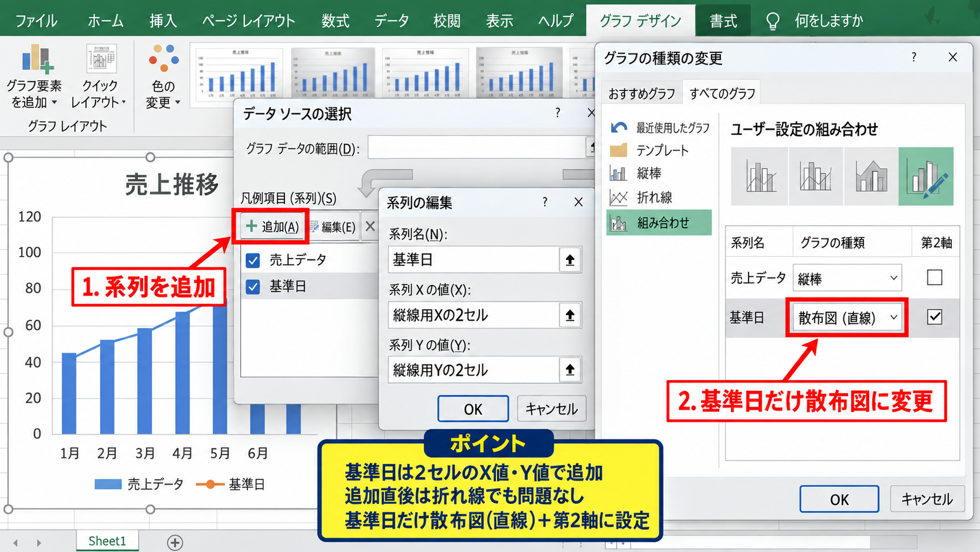
Task: Select 組み合わせ chart category
Action: [659, 222]
